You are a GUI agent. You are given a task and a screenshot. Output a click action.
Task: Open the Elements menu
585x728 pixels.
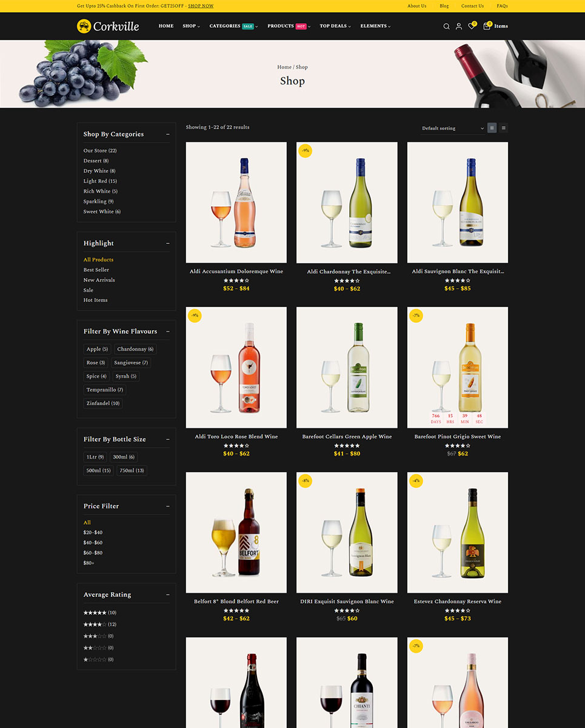click(x=375, y=26)
